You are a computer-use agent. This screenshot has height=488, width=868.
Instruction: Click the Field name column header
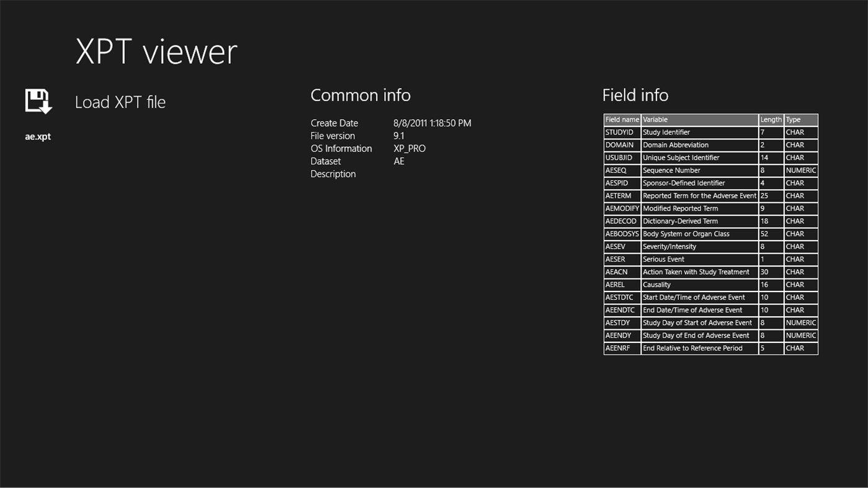pos(622,119)
